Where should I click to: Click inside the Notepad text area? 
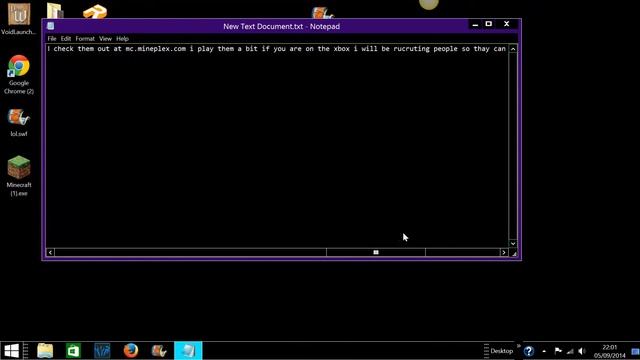[x=277, y=147]
